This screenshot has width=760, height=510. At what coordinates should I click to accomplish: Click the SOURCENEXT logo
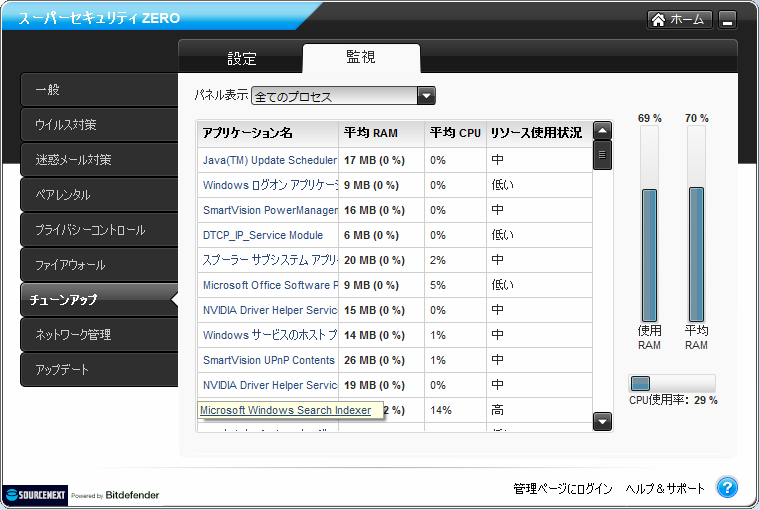click(35, 495)
